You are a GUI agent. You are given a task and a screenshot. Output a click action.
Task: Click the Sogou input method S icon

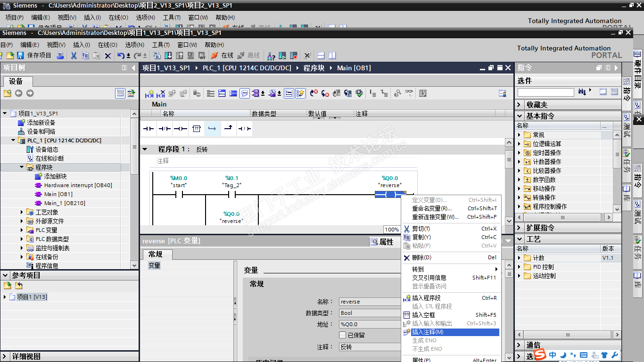[x=541, y=354]
